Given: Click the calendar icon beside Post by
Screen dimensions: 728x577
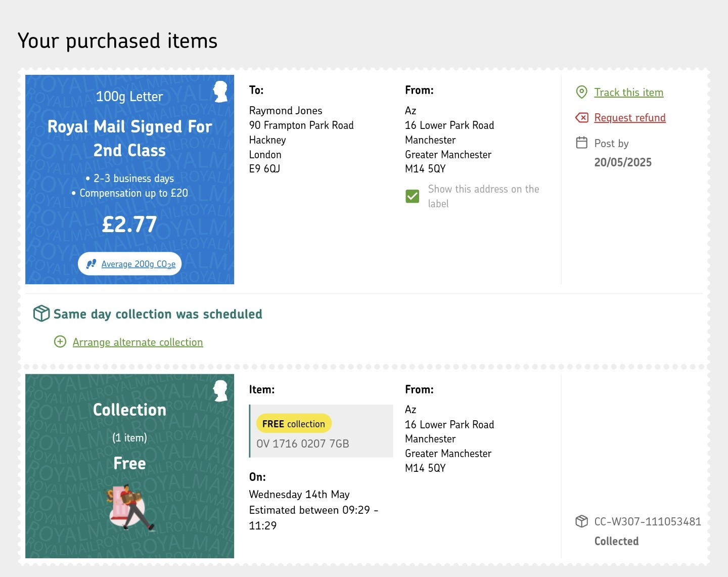Looking at the screenshot, I should tap(582, 143).
